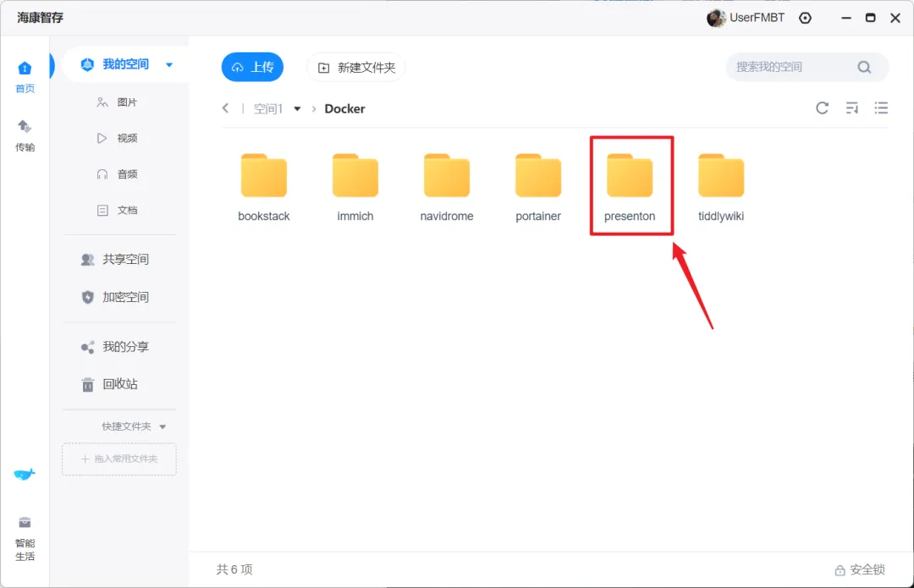This screenshot has width=914, height=588.
Task: Open 共享空间 in the sidebar
Action: (115, 260)
